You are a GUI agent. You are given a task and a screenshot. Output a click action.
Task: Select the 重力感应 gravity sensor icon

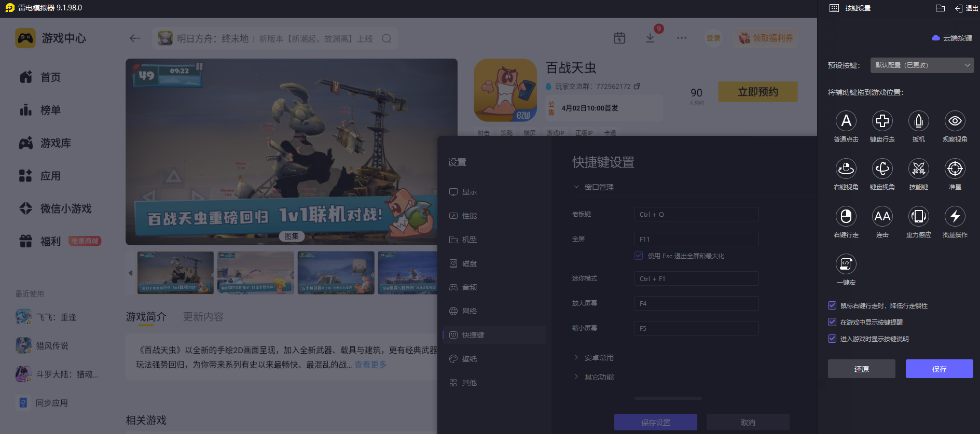point(919,216)
